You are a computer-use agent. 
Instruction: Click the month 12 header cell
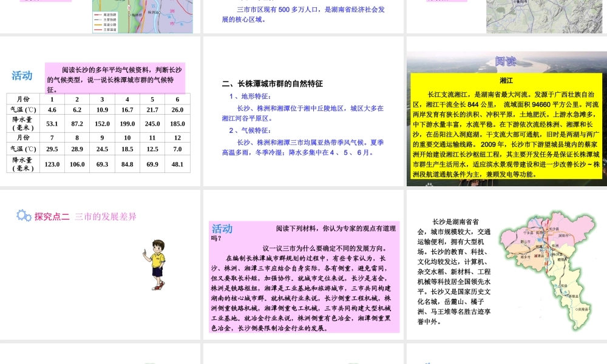(177, 138)
